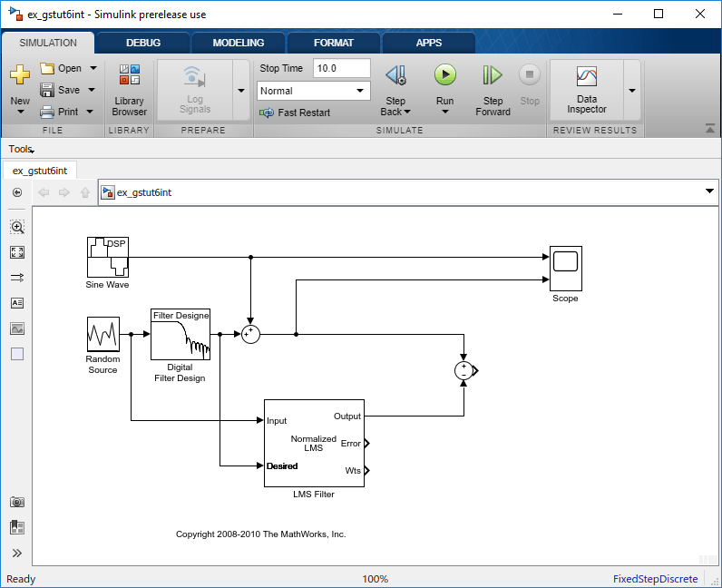Image resolution: width=722 pixels, height=588 pixels.
Task: Select the LMS Filter block
Action: (314, 444)
